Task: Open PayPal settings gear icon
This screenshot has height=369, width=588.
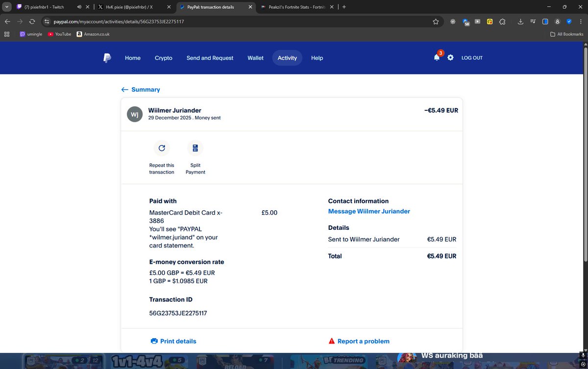Action: [x=450, y=58]
